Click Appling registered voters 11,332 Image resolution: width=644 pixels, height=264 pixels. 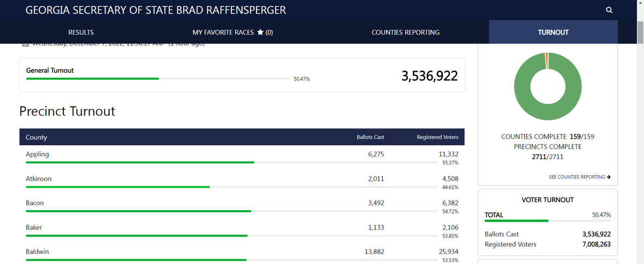(448, 154)
